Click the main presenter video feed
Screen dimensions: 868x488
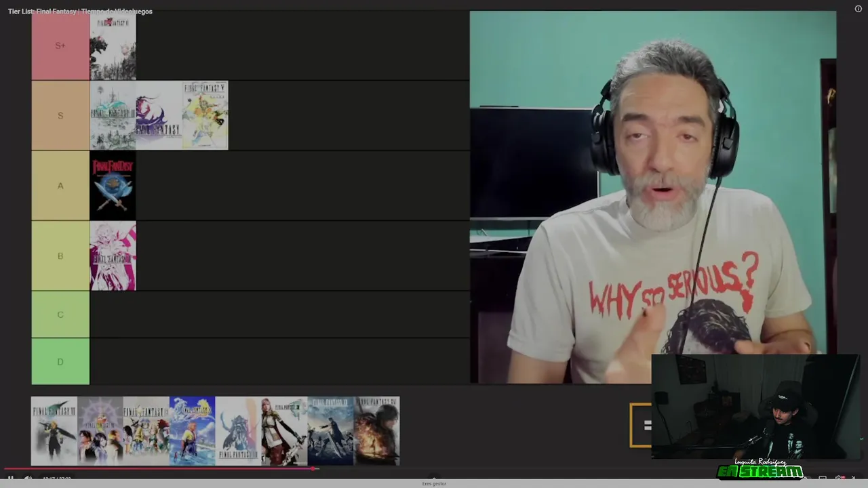pyautogui.click(x=653, y=197)
